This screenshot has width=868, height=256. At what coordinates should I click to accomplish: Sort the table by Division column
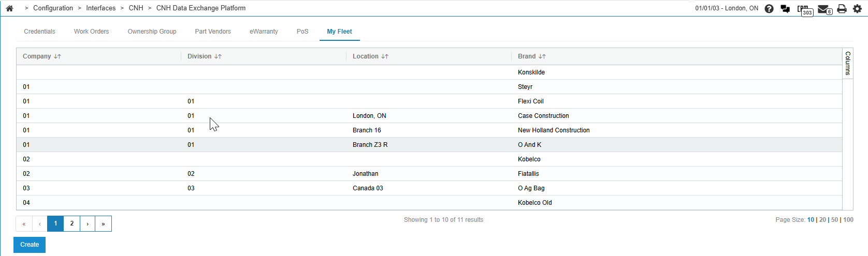click(218, 56)
